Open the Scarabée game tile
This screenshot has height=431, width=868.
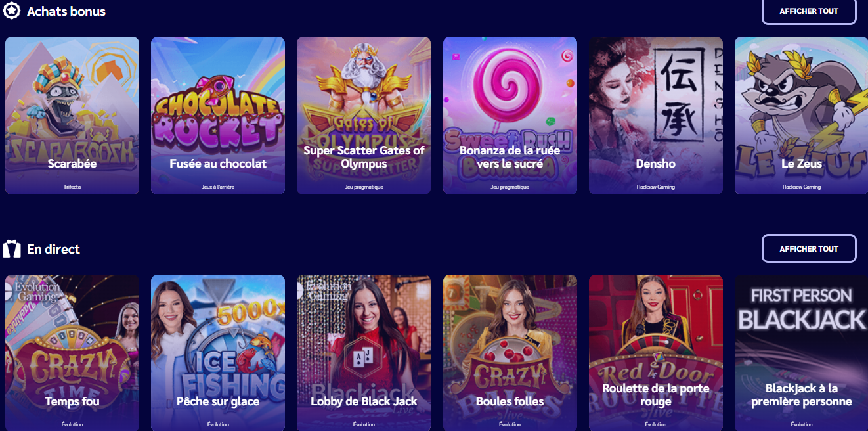click(x=72, y=116)
